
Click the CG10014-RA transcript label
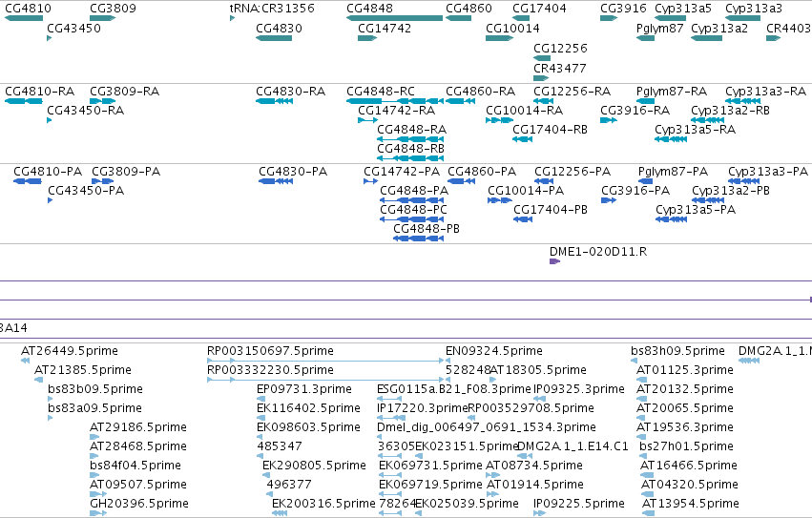[524, 111]
